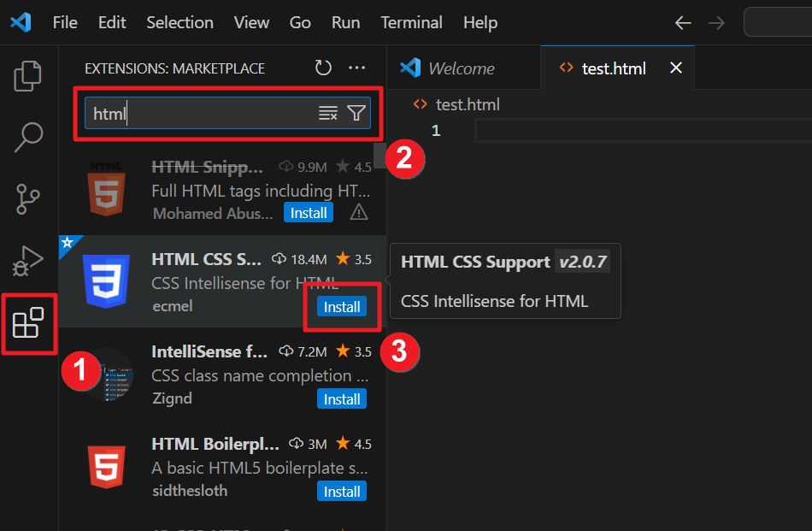Click publisher Mohamed Abus...
Image resolution: width=812 pixels, height=531 pixels.
pyautogui.click(x=212, y=214)
